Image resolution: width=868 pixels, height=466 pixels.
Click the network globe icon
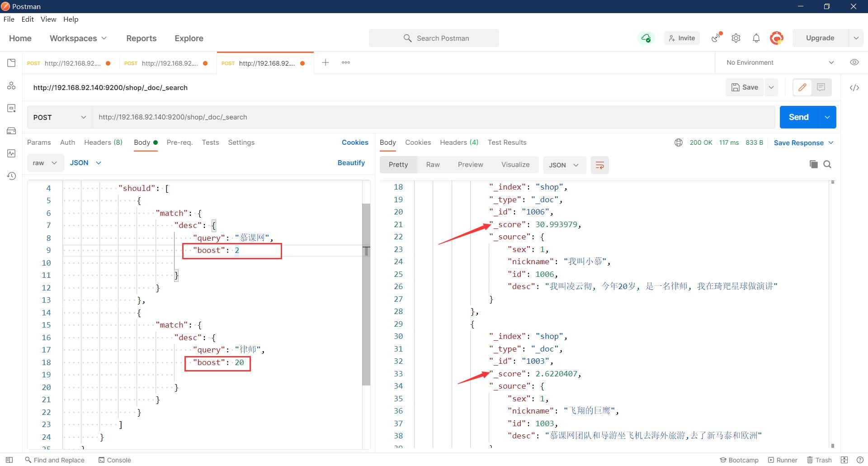678,143
